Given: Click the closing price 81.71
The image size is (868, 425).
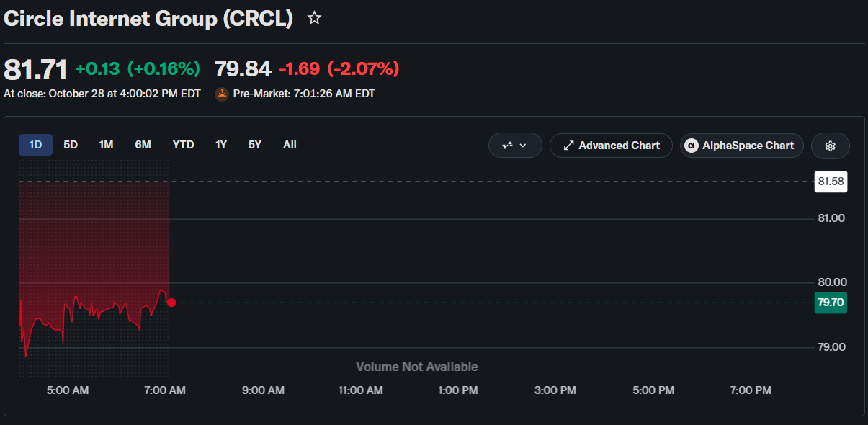Looking at the screenshot, I should pos(35,69).
